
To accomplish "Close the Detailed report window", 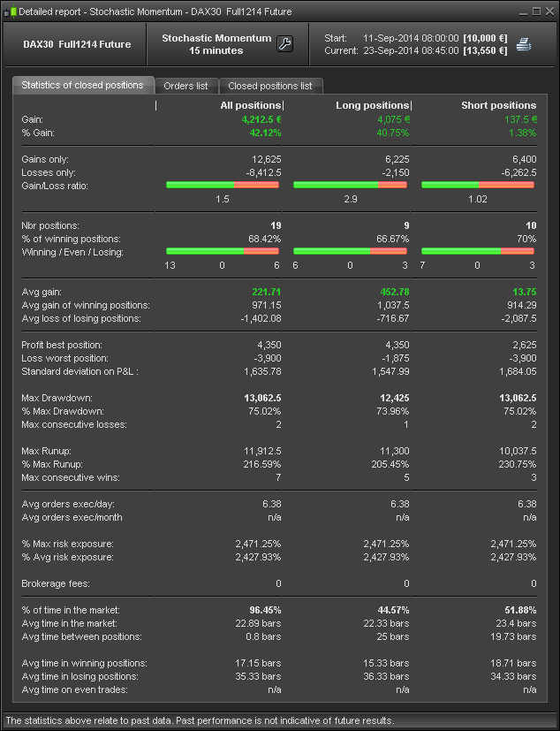I will pos(549,11).
